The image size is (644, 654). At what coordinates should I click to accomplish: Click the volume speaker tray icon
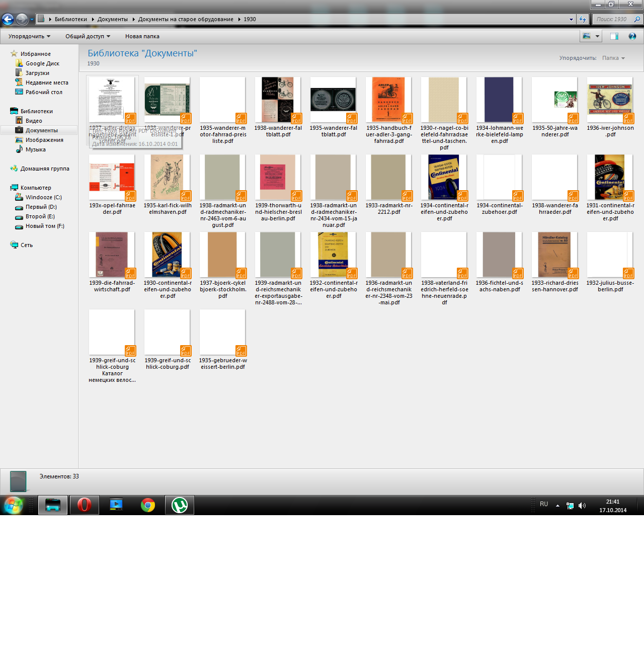pos(582,506)
